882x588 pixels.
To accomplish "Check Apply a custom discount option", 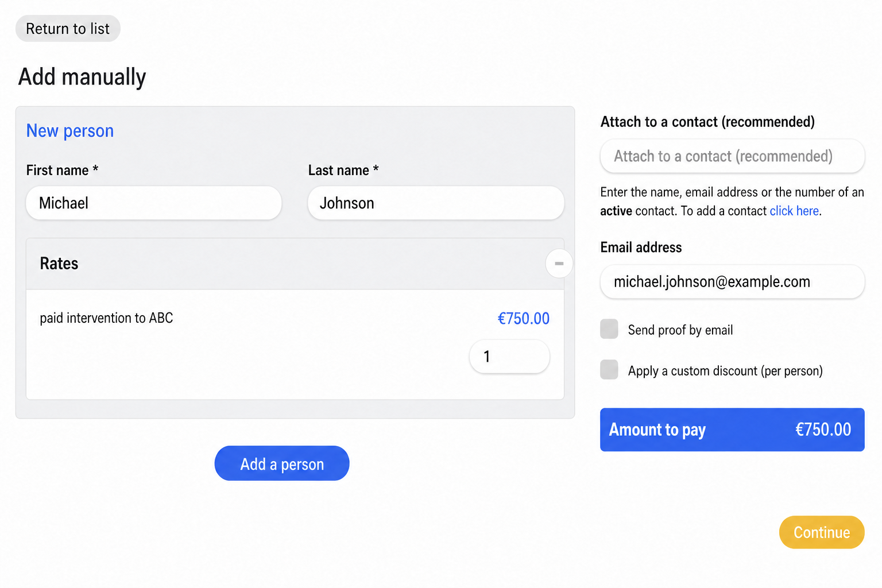I will [x=609, y=370].
